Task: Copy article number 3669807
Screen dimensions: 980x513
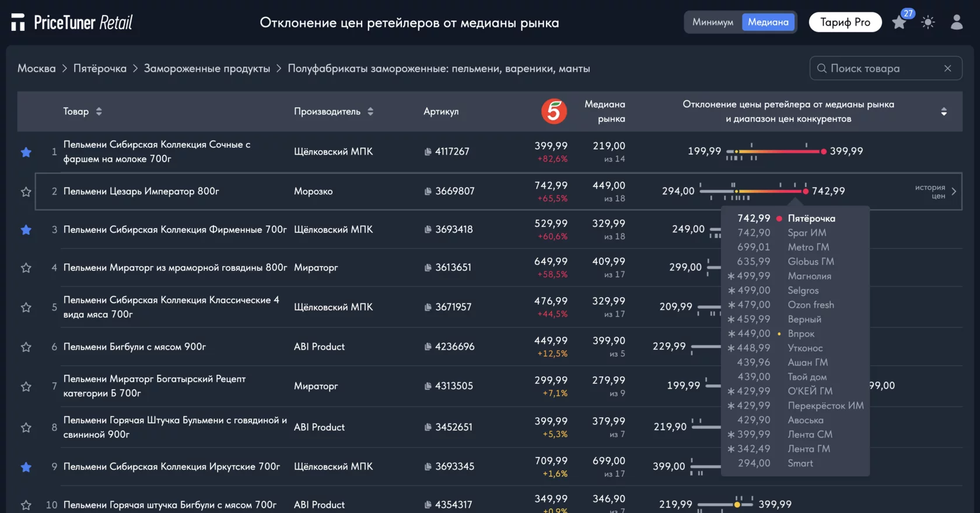Action: coord(428,191)
